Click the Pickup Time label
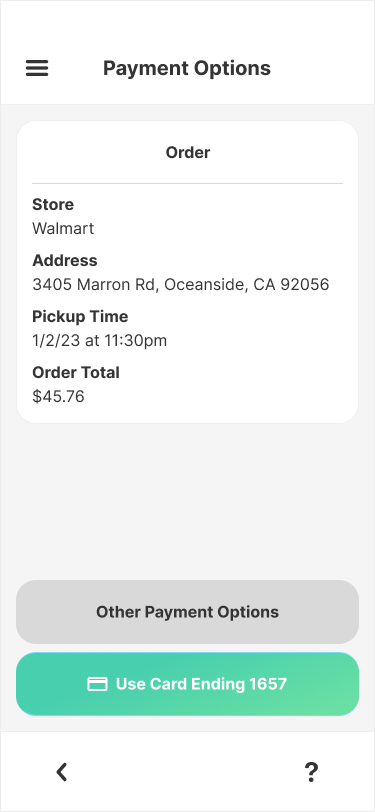This screenshot has width=375, height=812. point(80,316)
